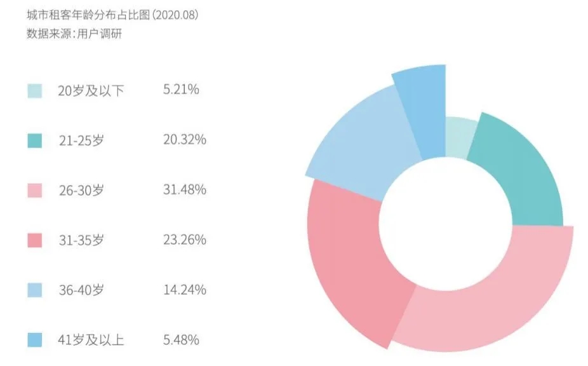The image size is (588, 366).
Task: Select the 31-35岁 legend label
Action: [81, 240]
